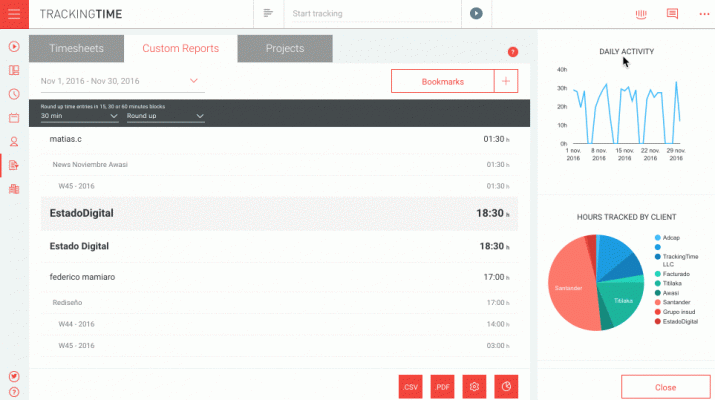Click the TrackingTime LLC legend color dot

[658, 257]
